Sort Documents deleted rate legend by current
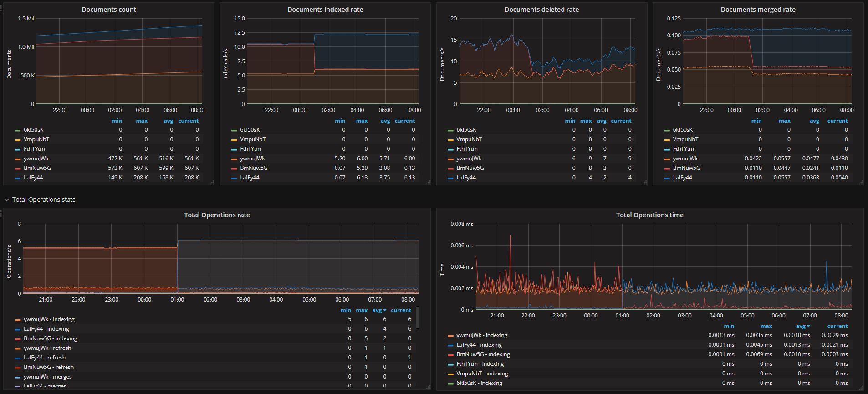The image size is (868, 394). (621, 121)
